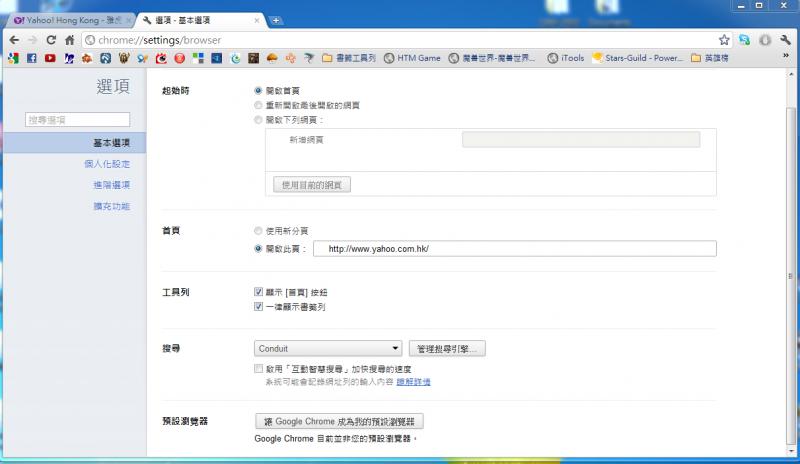Screen dimensions: 800x464
Task: Click the learn more link under Instant
Action: tap(413, 382)
